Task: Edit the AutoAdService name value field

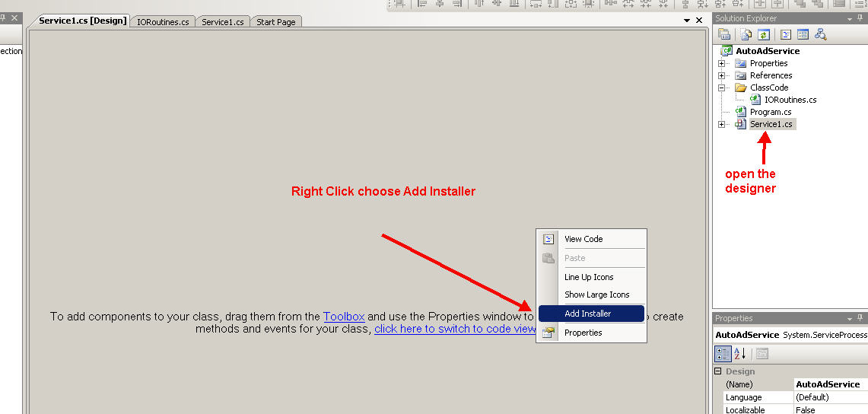Action: click(x=831, y=384)
